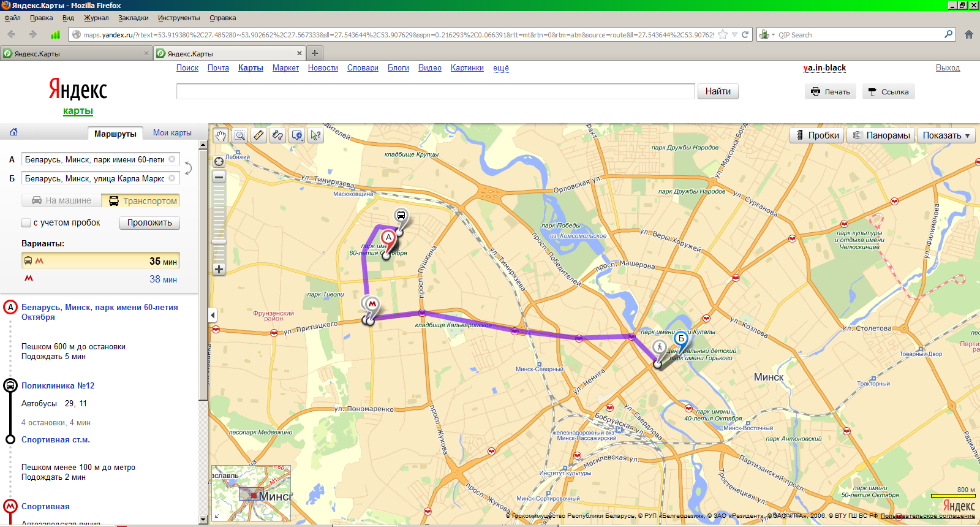Screen dimensions: 980x527
Task: Open the Журнал menu
Action: click(x=96, y=18)
